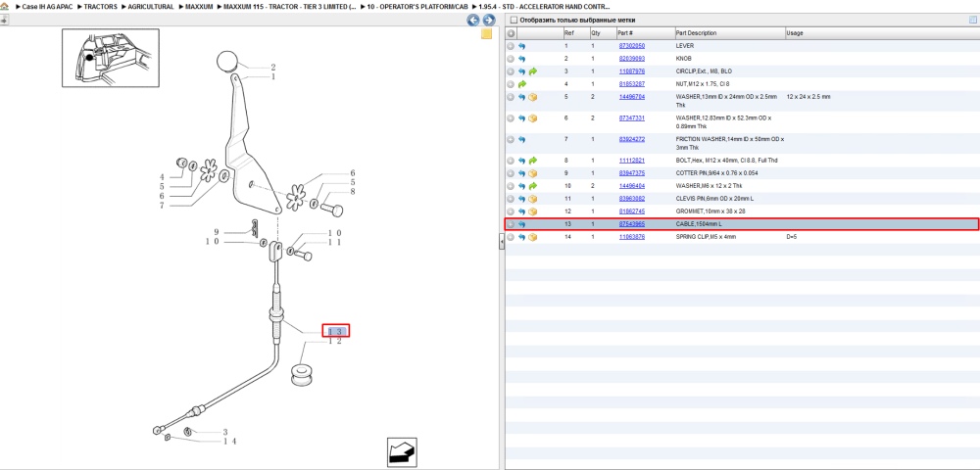Toggle the selection circle for LEVER row
Image resolution: width=980 pixels, height=470 pixels.
pyautogui.click(x=511, y=46)
